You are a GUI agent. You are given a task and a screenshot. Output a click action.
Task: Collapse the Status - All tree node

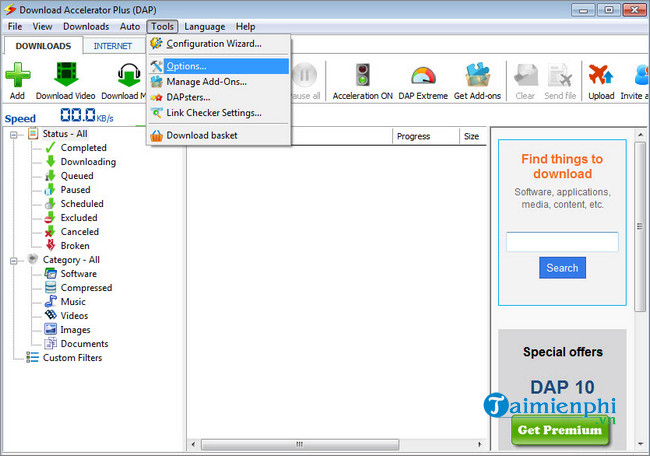pyautogui.click(x=14, y=135)
